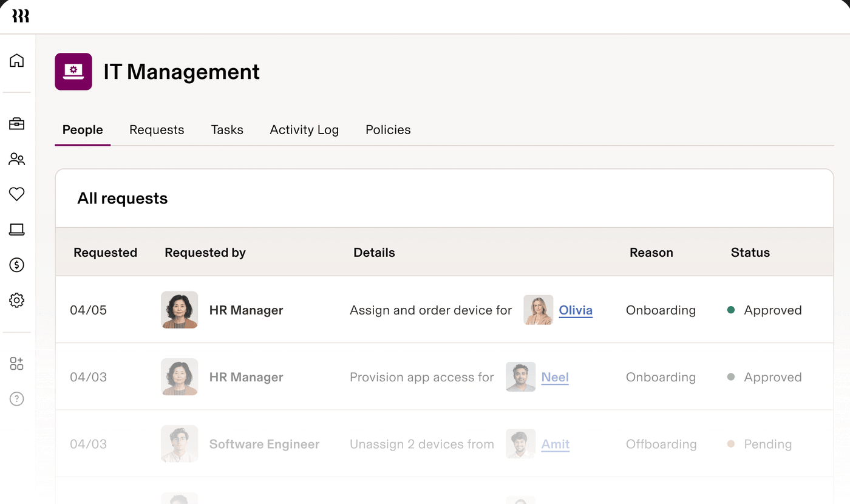Click the Status column header
Viewport: 850px width, 504px height.
coord(750,253)
